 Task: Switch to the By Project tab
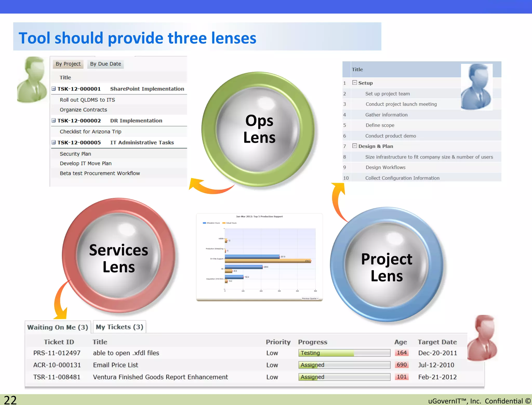(x=68, y=64)
